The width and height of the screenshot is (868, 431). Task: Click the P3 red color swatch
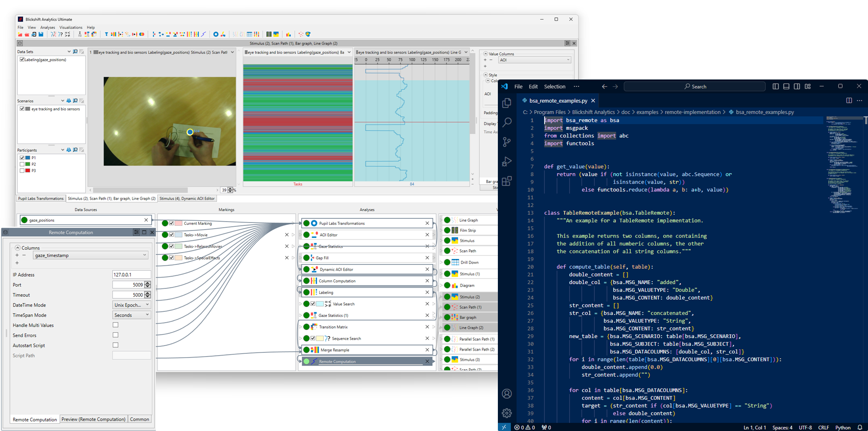tap(28, 171)
